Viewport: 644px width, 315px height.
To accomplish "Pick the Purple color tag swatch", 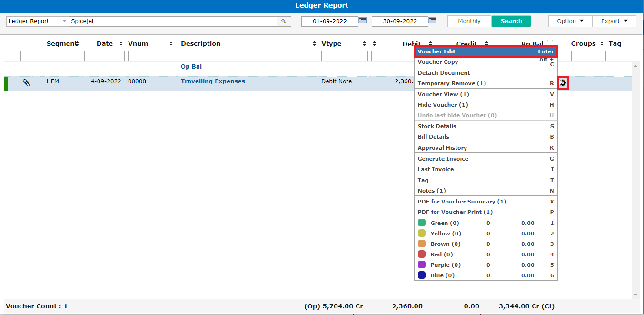I will [422, 265].
